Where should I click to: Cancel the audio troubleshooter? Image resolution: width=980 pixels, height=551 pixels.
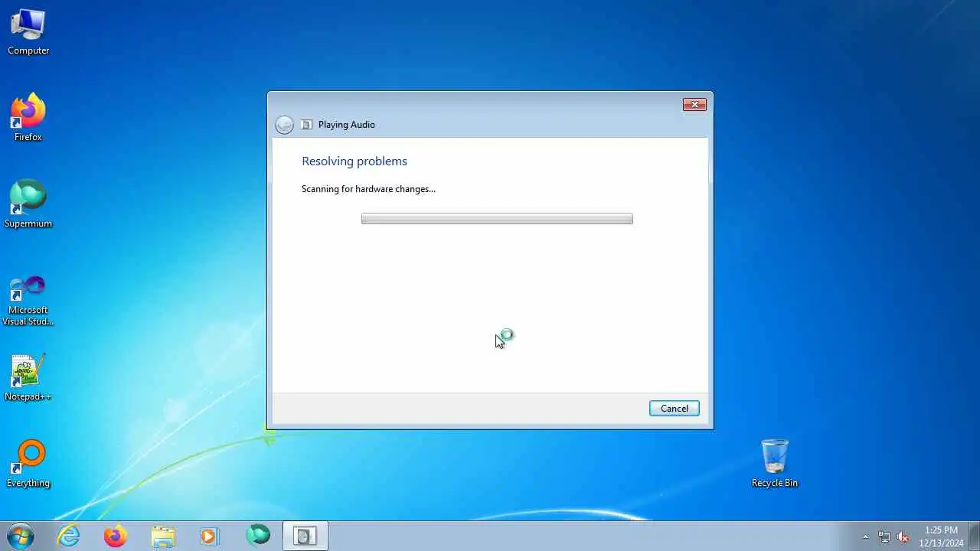click(x=674, y=408)
